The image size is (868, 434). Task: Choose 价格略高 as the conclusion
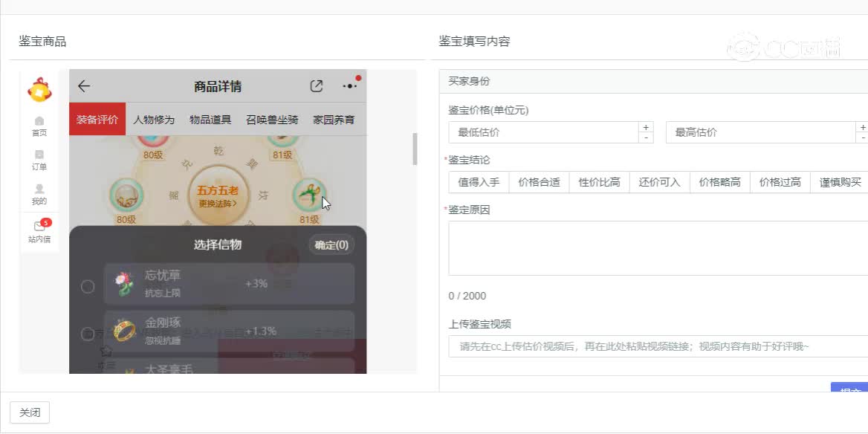720,182
